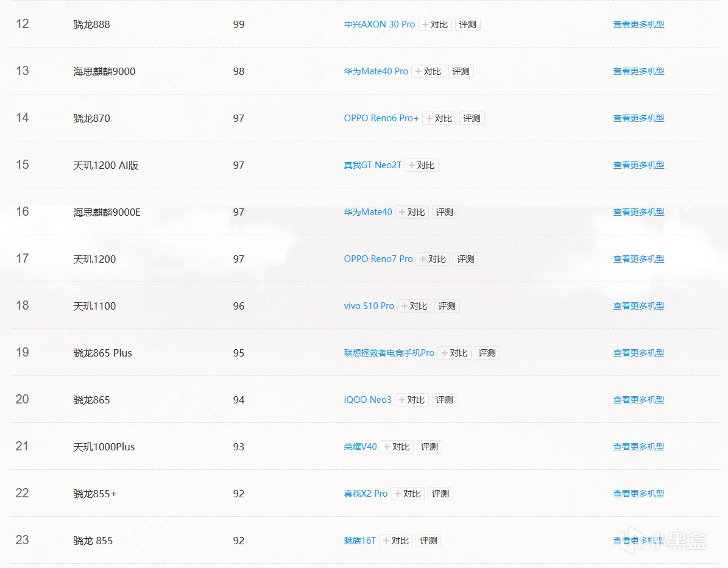Open 评测 for vivo S10 Pro

(x=447, y=306)
